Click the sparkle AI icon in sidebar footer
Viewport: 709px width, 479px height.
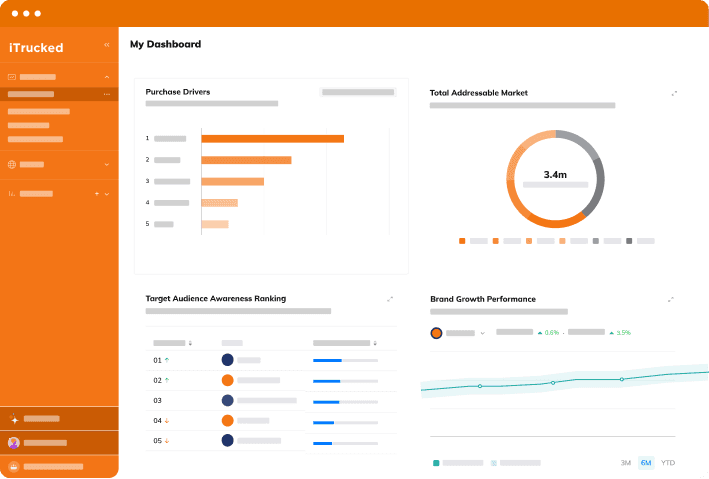point(14,418)
